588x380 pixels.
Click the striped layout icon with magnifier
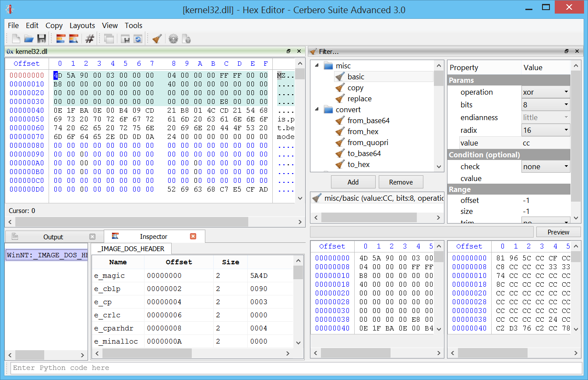point(74,39)
